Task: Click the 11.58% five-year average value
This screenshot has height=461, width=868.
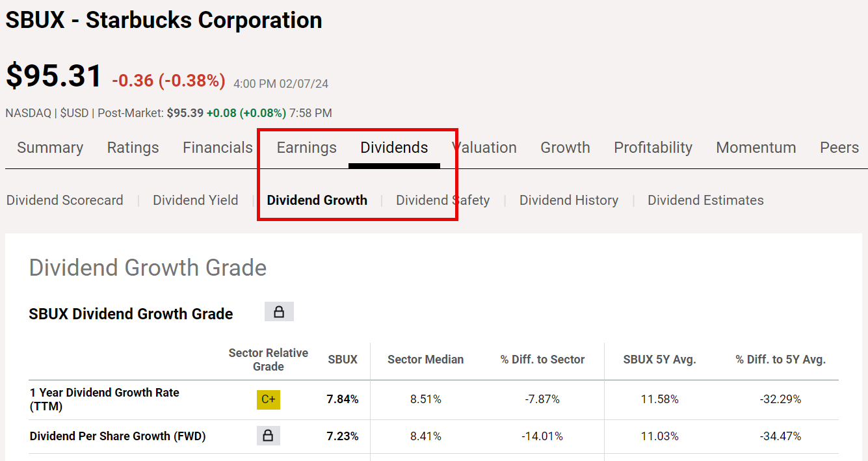Action: tap(660, 399)
